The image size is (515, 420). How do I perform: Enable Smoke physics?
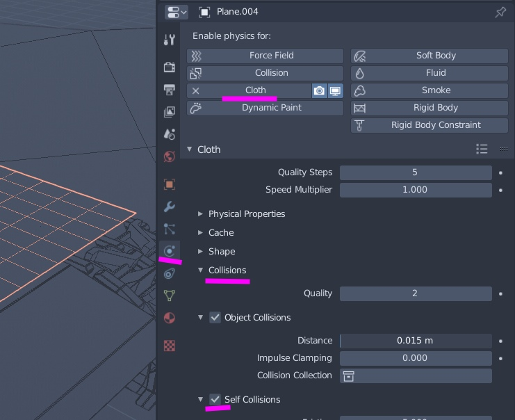[430, 90]
